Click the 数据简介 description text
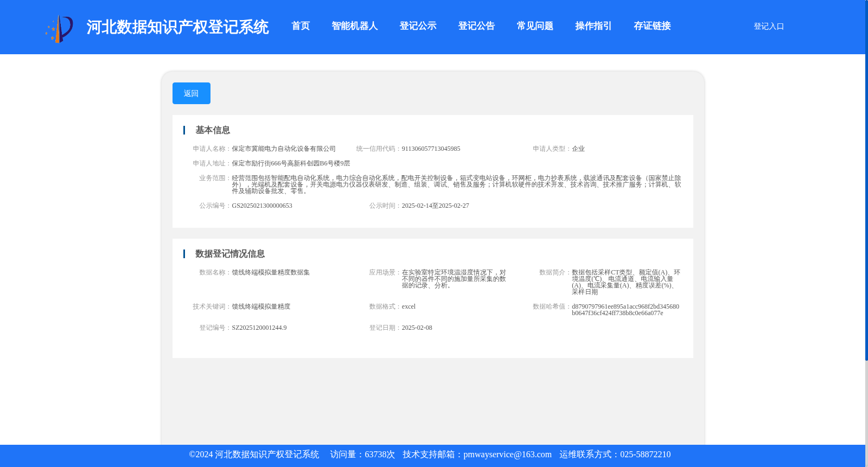Screen dimensions: 868x467 (x=626, y=282)
